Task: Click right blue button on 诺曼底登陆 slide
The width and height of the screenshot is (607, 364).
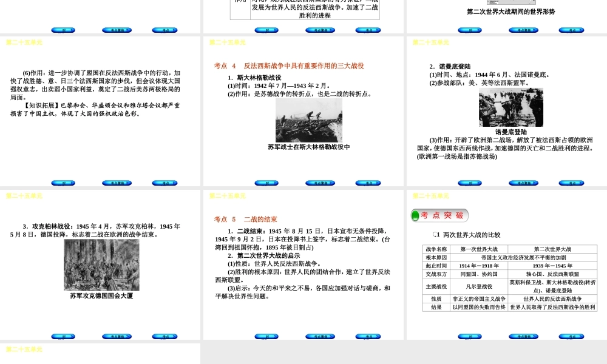Action: [x=571, y=183]
